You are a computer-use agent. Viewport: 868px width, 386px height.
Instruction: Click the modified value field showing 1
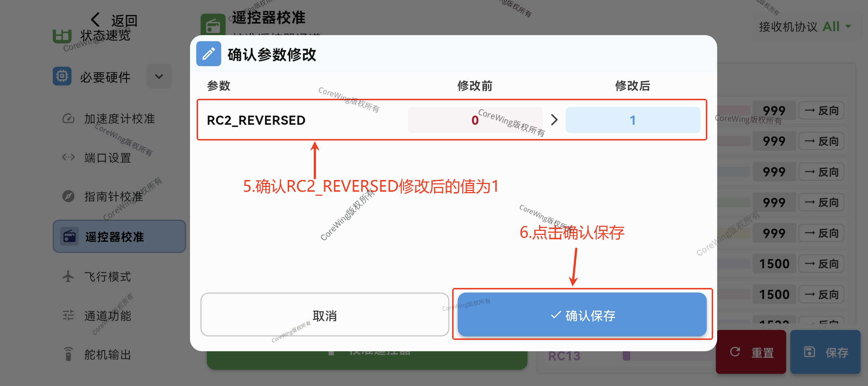tap(633, 120)
